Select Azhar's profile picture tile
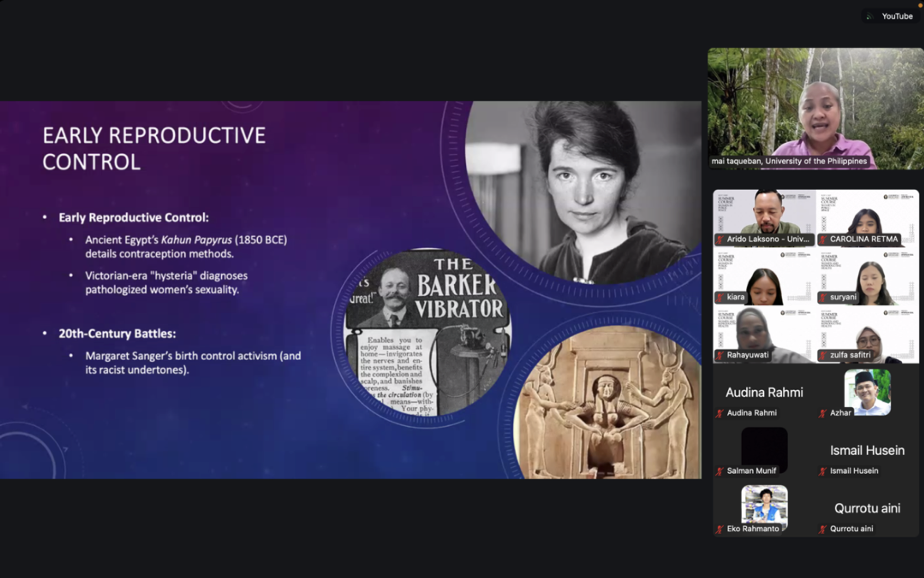Viewport: 924px width, 578px height. click(867, 392)
